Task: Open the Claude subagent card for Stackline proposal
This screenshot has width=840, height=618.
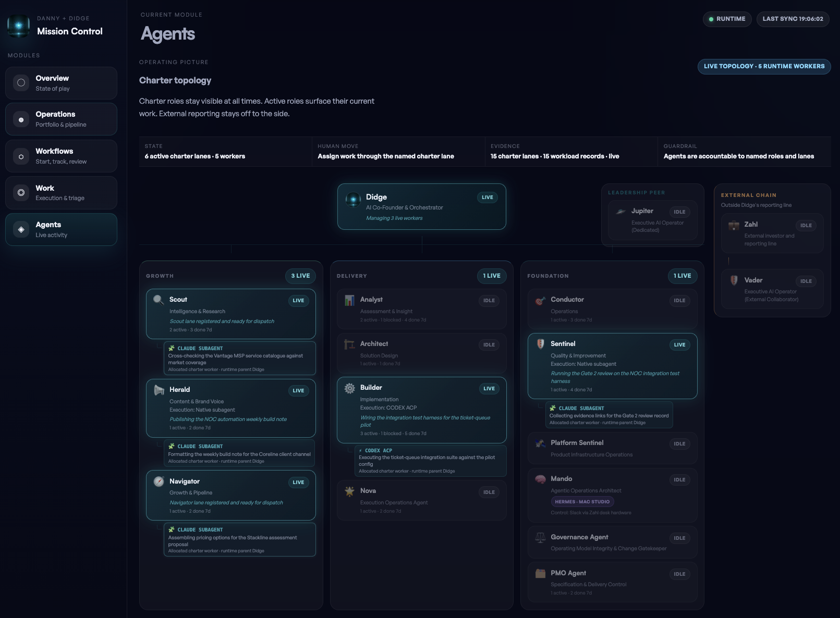Action: [240, 540]
